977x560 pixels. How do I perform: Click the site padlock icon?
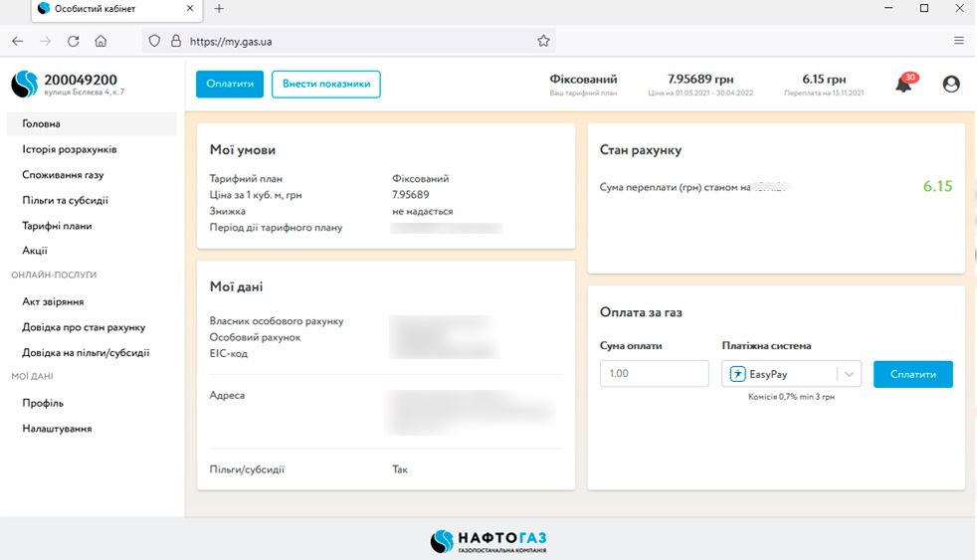point(176,41)
